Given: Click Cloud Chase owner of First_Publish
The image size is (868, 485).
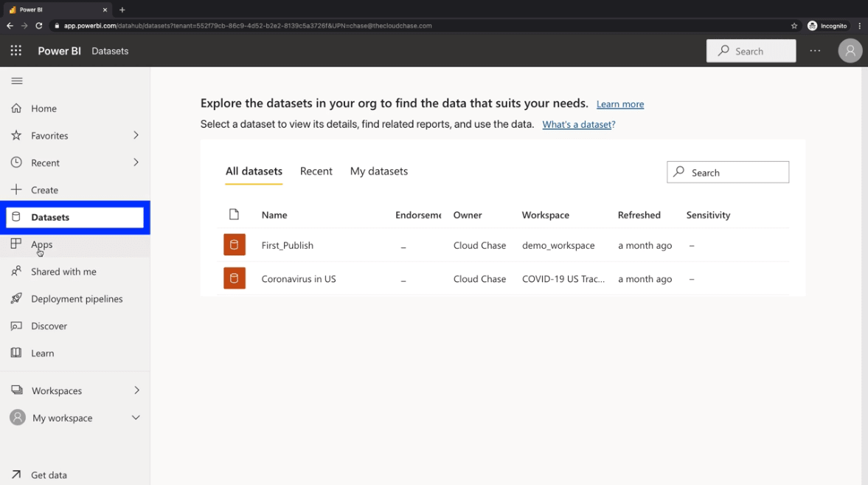Looking at the screenshot, I should (479, 245).
